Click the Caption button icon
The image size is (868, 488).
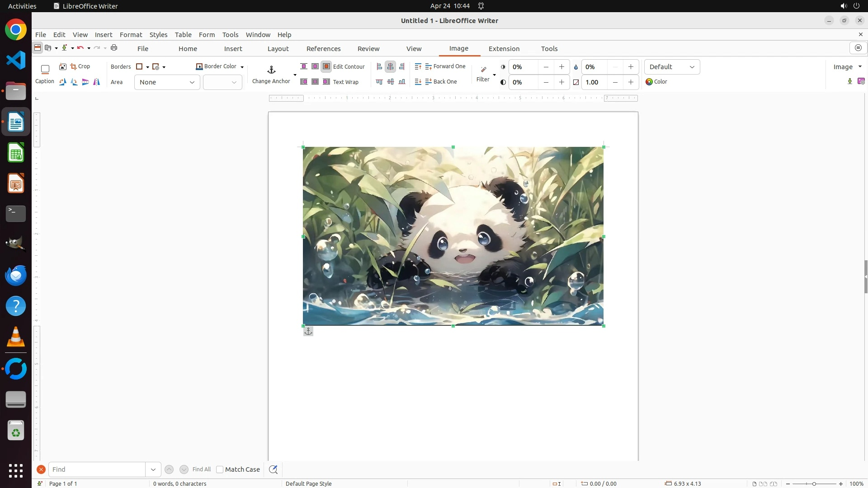tap(45, 70)
